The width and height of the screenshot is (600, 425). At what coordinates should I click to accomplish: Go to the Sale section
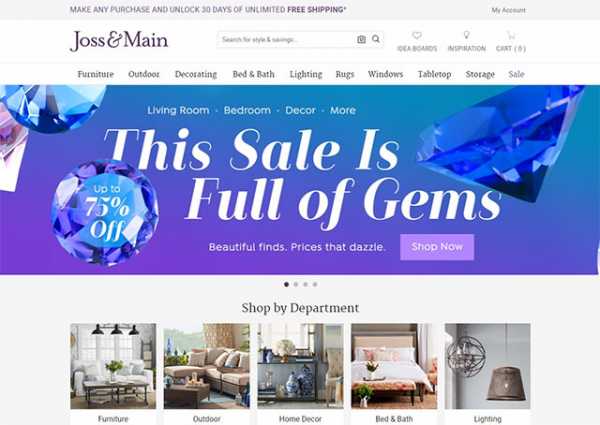pyautogui.click(x=516, y=74)
